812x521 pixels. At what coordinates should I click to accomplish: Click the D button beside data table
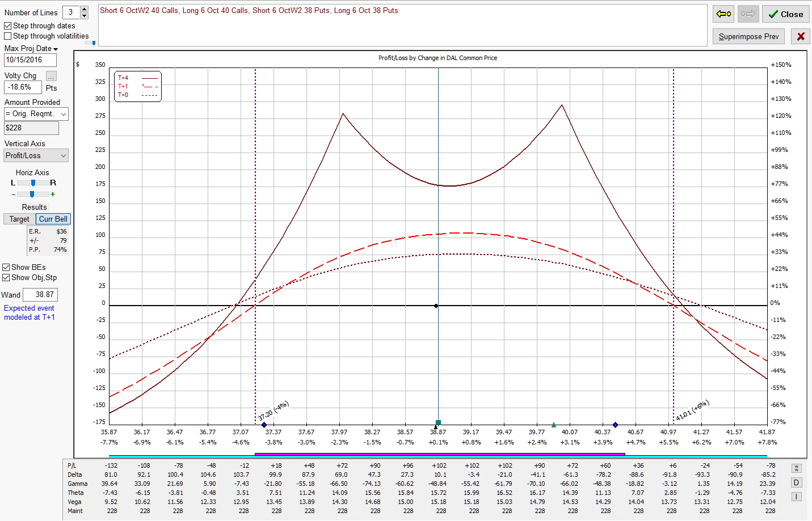pos(797,482)
